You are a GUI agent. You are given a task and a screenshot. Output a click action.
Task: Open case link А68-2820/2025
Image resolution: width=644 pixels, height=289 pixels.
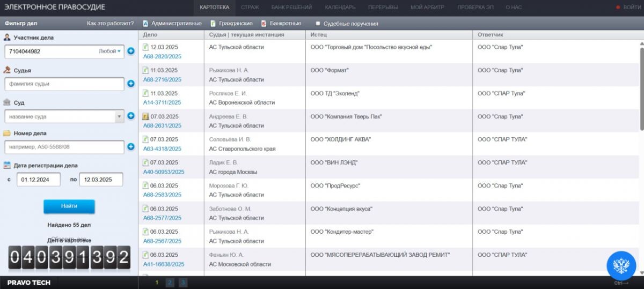pyautogui.click(x=162, y=56)
